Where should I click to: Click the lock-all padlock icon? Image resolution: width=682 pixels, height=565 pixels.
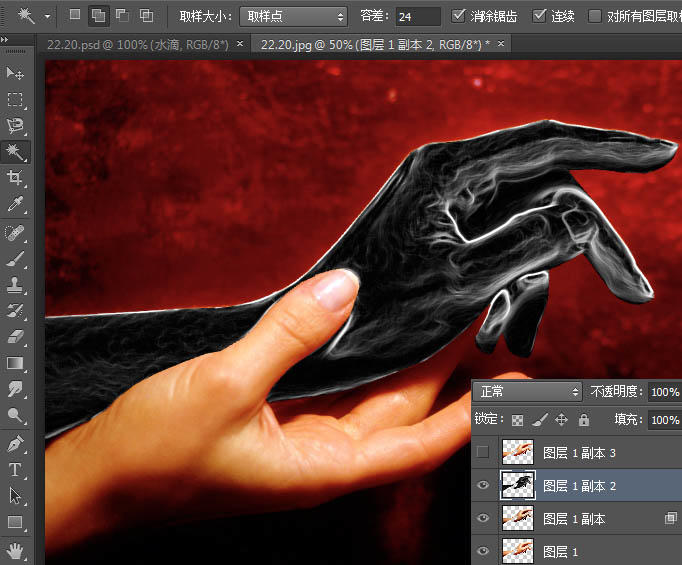click(x=584, y=420)
